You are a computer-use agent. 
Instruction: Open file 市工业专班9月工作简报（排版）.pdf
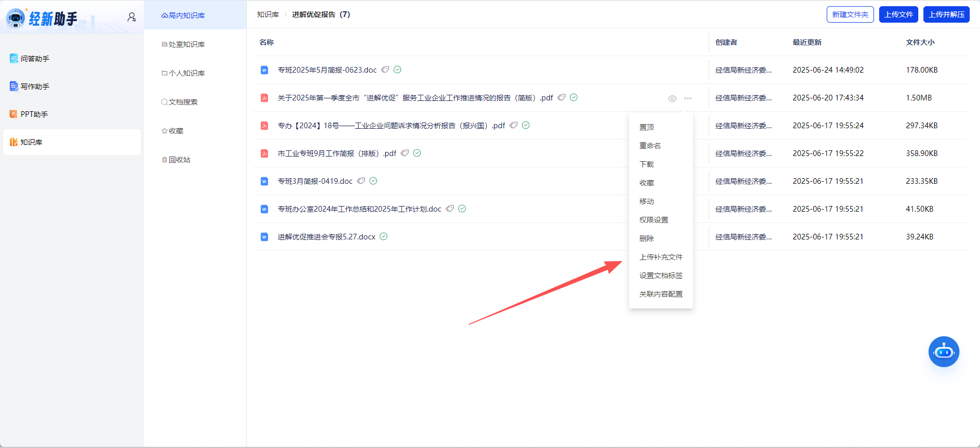click(337, 153)
